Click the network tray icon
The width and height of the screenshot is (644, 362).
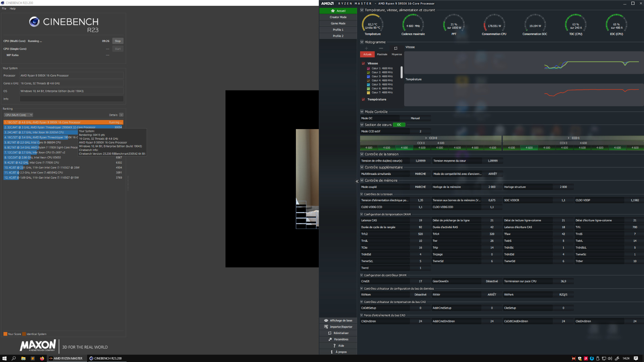click(x=604, y=358)
